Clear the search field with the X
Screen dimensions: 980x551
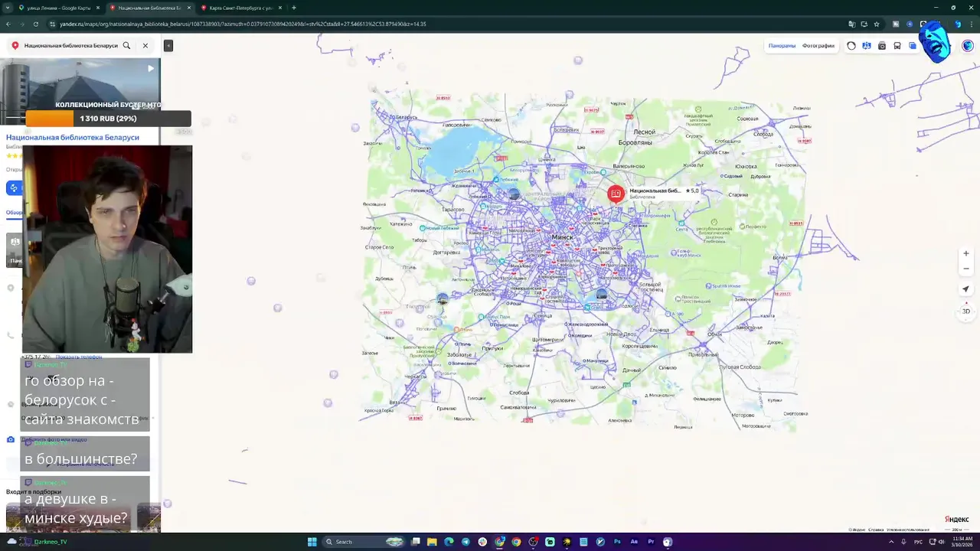click(x=145, y=45)
